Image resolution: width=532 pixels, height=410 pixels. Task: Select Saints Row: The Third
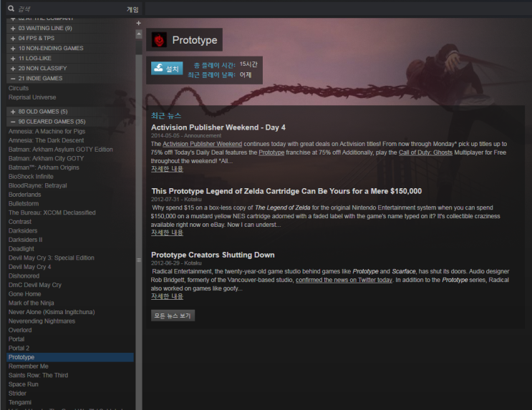click(x=39, y=376)
